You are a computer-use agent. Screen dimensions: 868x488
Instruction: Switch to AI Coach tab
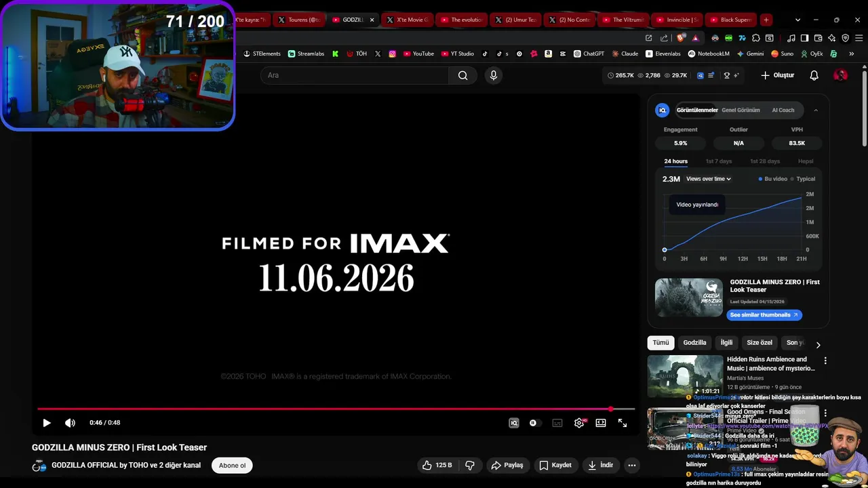point(783,110)
